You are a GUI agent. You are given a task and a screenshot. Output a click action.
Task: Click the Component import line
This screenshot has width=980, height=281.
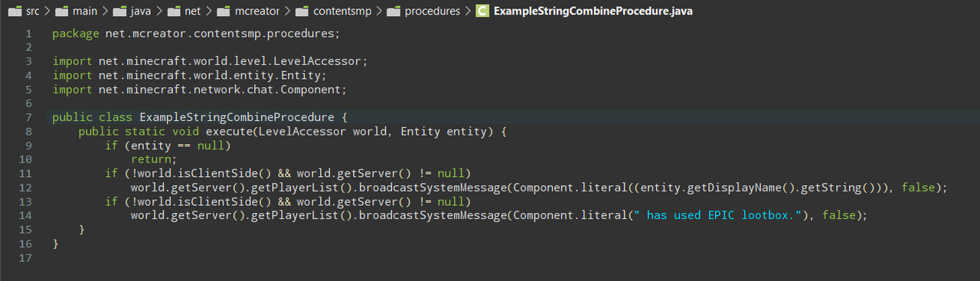click(200, 90)
